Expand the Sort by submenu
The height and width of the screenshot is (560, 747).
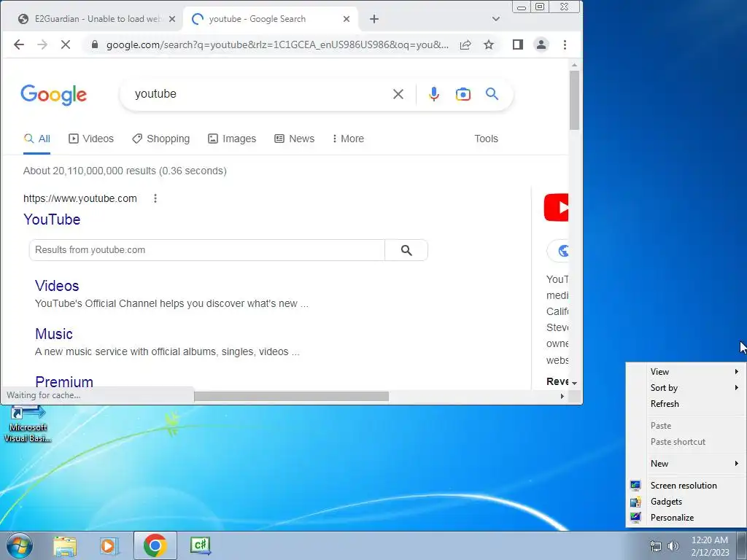pos(686,388)
